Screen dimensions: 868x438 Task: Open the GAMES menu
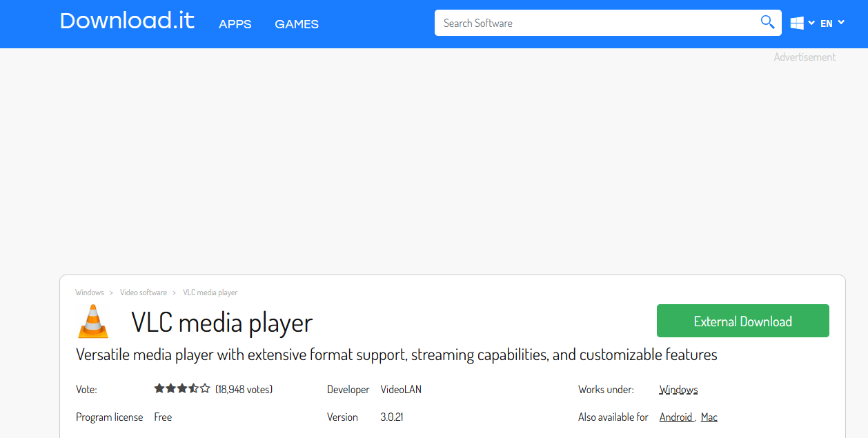(297, 24)
